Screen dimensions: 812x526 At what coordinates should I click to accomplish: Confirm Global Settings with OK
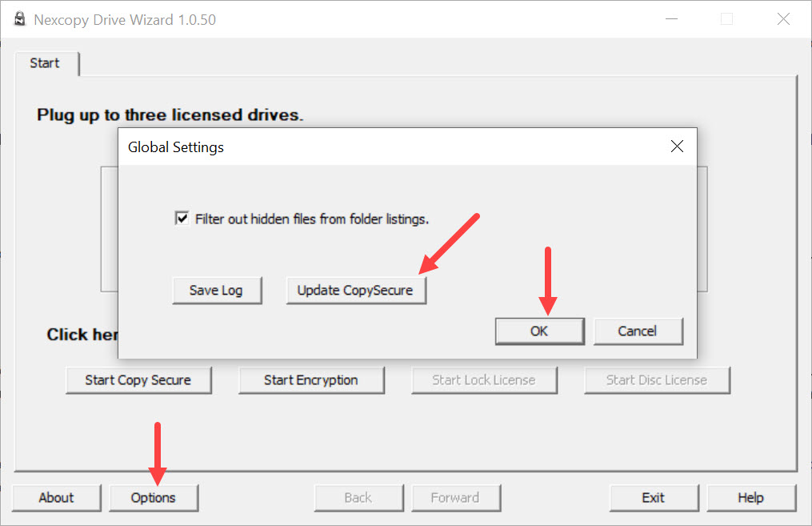[x=539, y=331]
